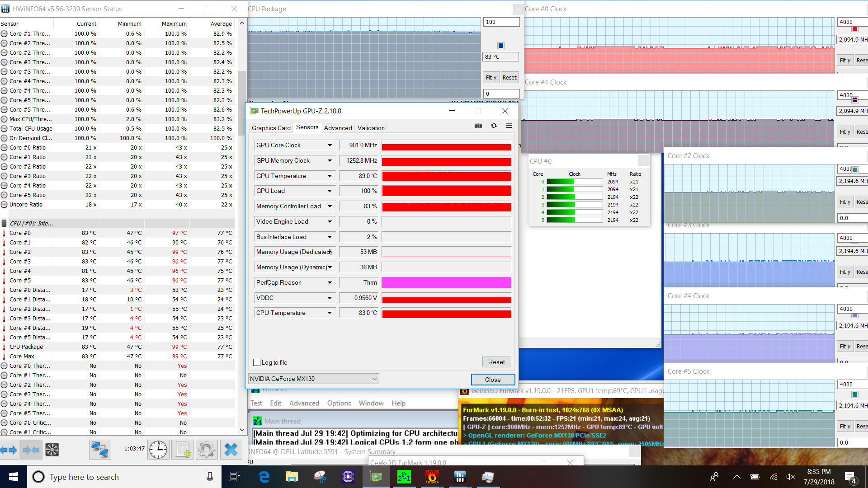This screenshot has width=868, height=488.
Task: Expand the PerfCap Reason dropdown arrow
Action: [x=330, y=283]
